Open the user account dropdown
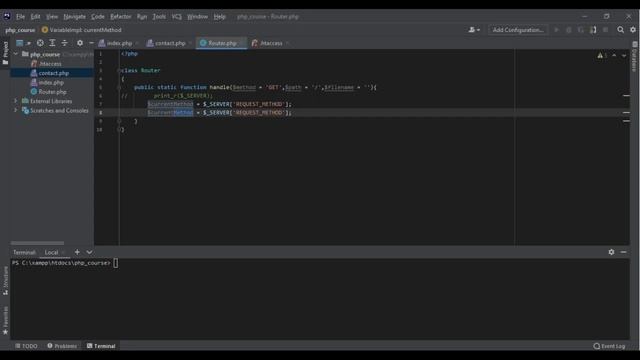The width and height of the screenshot is (640, 360). point(474,30)
